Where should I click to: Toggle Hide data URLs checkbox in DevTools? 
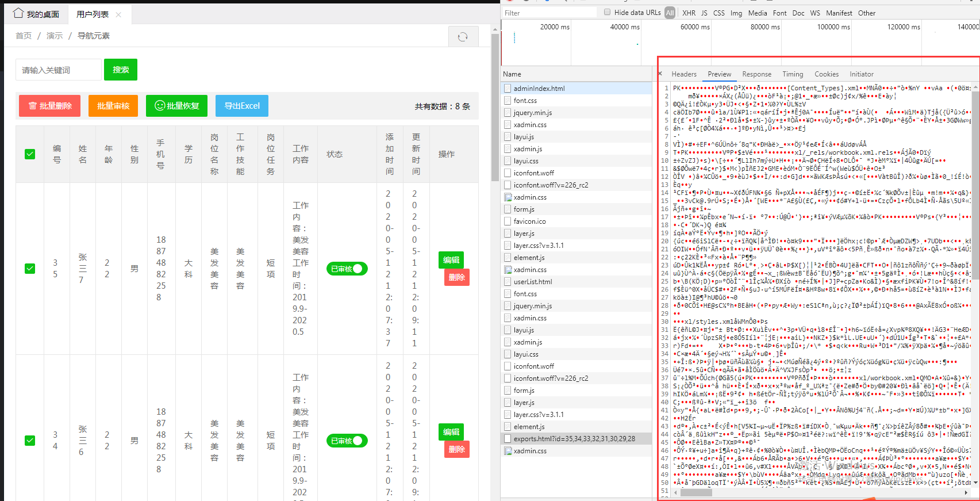point(607,12)
